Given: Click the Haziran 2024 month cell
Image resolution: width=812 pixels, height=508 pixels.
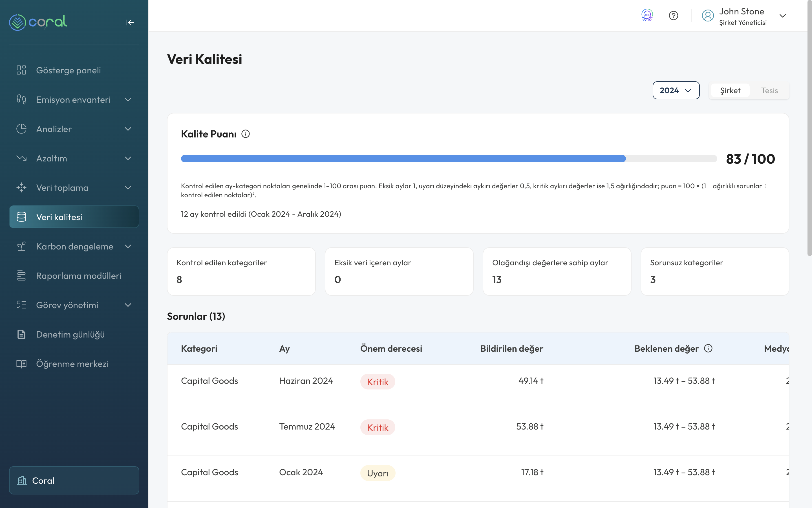Looking at the screenshot, I should (306, 381).
